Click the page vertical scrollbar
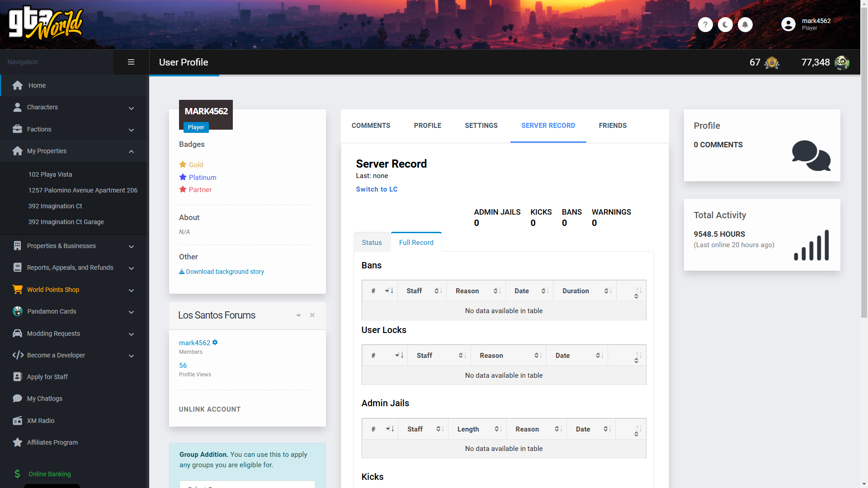Screen dimensions: 868x488 pos(864,163)
